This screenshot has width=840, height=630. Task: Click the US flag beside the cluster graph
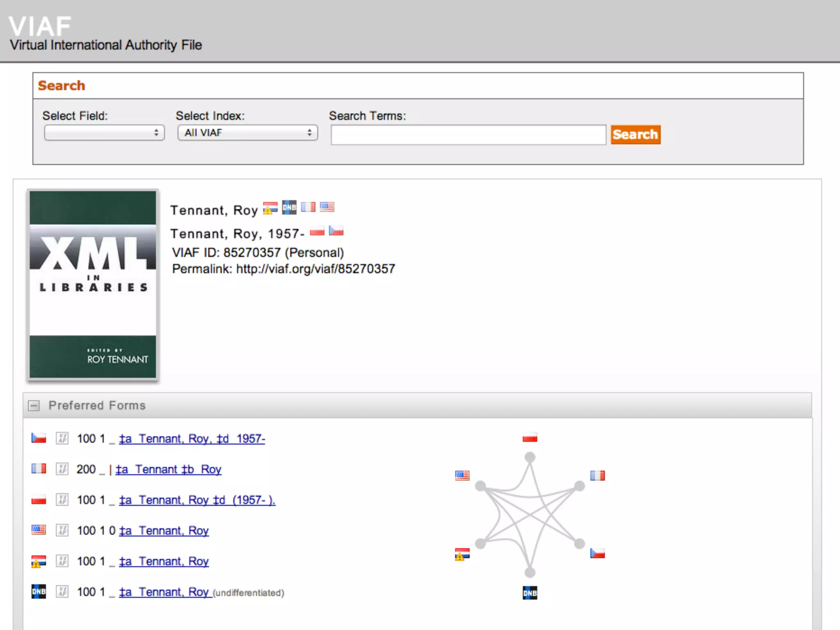(x=462, y=475)
